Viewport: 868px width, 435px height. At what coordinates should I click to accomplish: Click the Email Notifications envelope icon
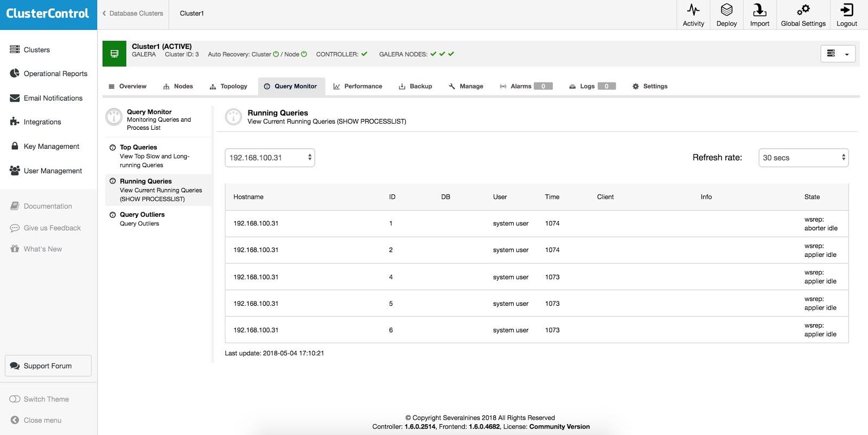tap(15, 98)
